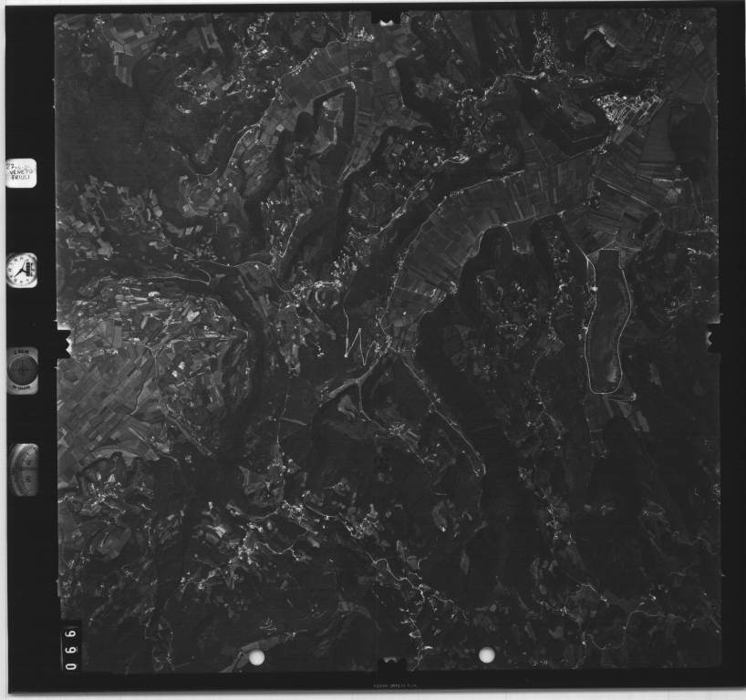
Task: Click the top fiducial notch mark
Action: point(389,15)
